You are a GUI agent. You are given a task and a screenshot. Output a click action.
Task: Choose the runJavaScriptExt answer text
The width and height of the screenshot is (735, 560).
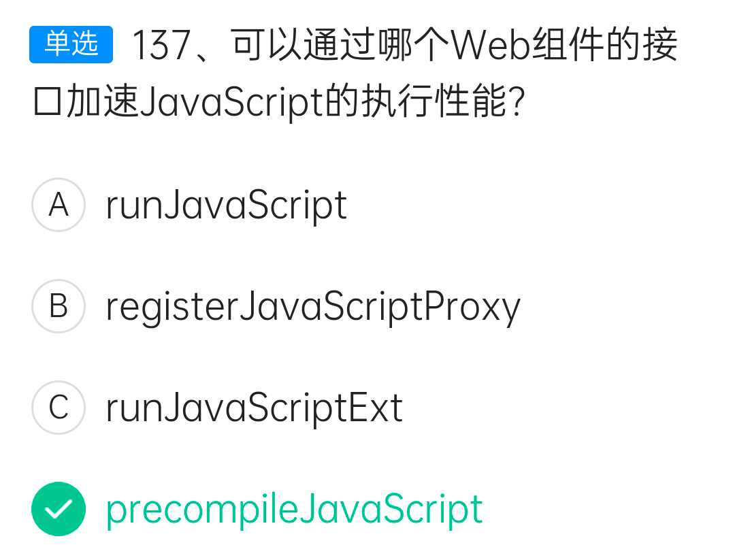point(254,408)
